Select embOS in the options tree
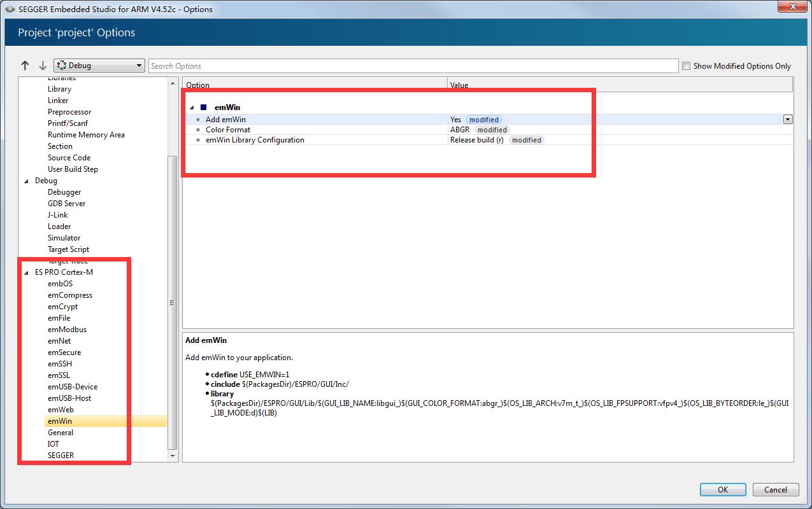Viewport: 812px width, 509px height. click(x=60, y=284)
